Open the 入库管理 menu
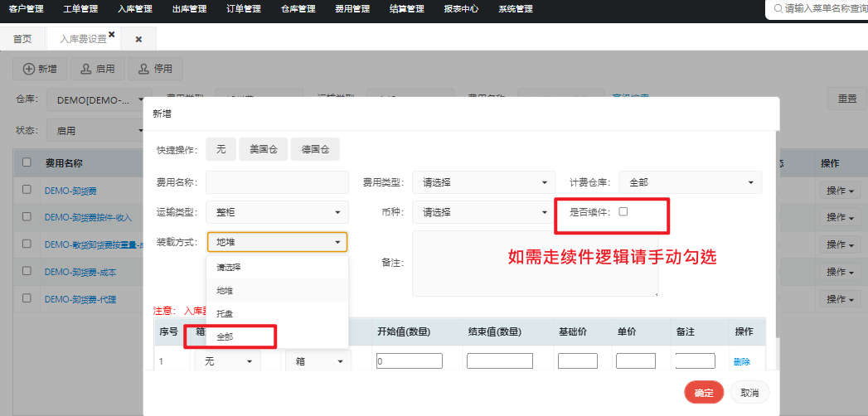Screen dimensions: 868x416 (135, 9)
